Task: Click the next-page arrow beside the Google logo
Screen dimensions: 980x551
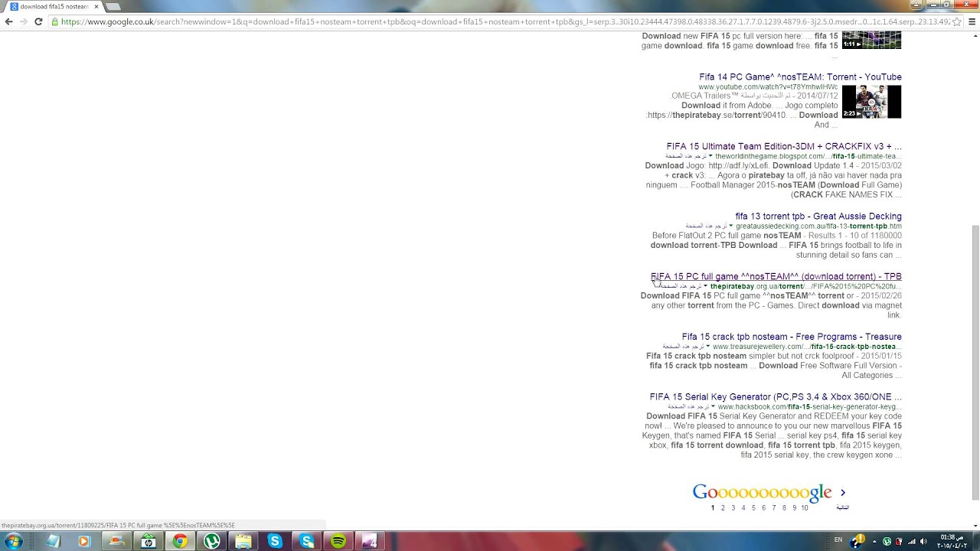Action: [x=843, y=493]
